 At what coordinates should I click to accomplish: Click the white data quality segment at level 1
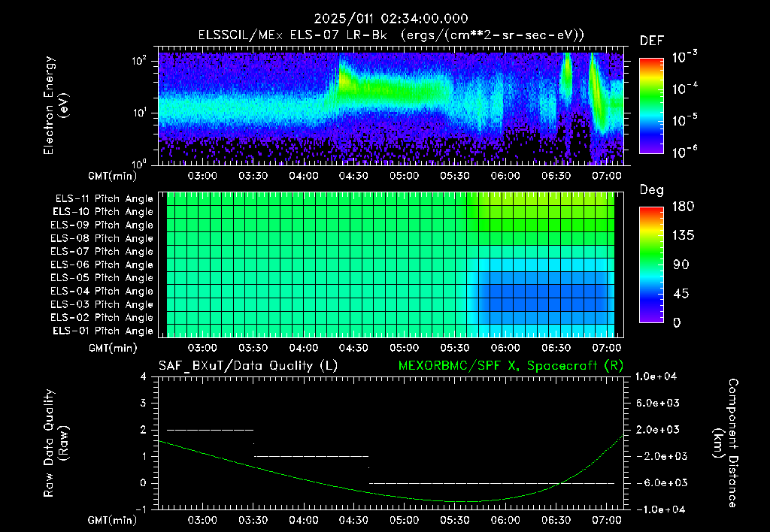click(x=311, y=456)
